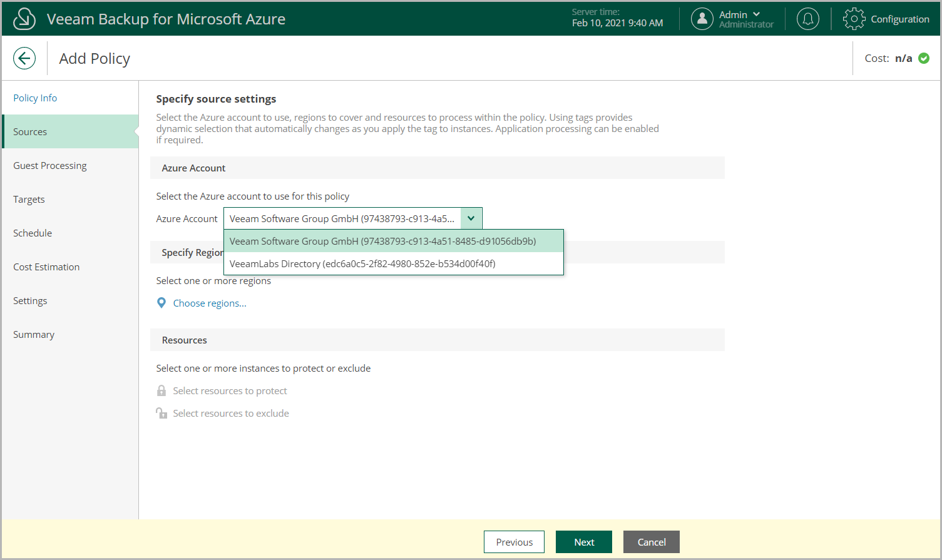This screenshot has height=560, width=942.
Task: Select Veeam Software Group GmbH account option
Action: click(x=394, y=241)
